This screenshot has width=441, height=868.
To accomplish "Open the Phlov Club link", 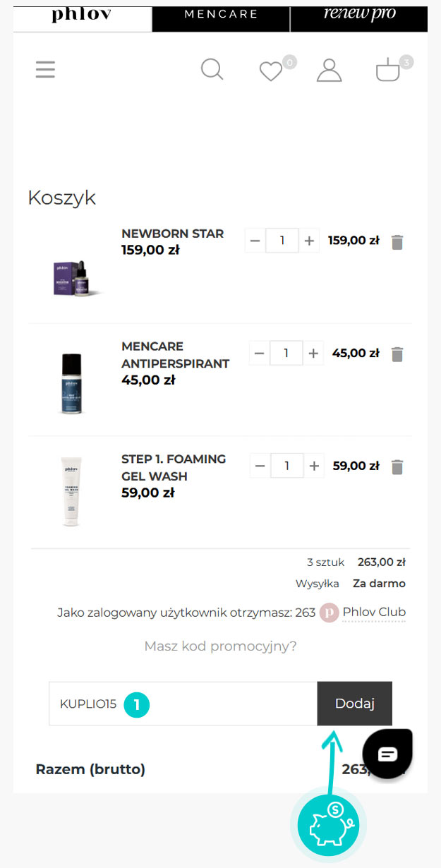I will [374, 612].
